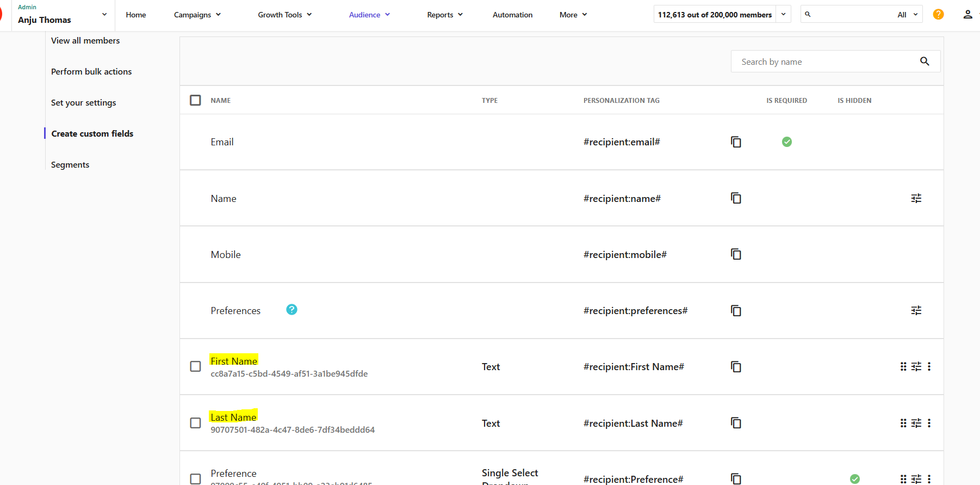The height and width of the screenshot is (485, 980).
Task: Click drag handle for Last Name row
Action: click(903, 423)
